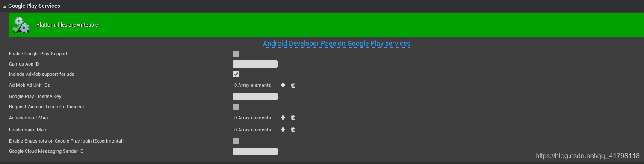This screenshot has width=644, height=164.
Task: Select '0 Array elements' in Achievement Map row
Action: point(253,118)
